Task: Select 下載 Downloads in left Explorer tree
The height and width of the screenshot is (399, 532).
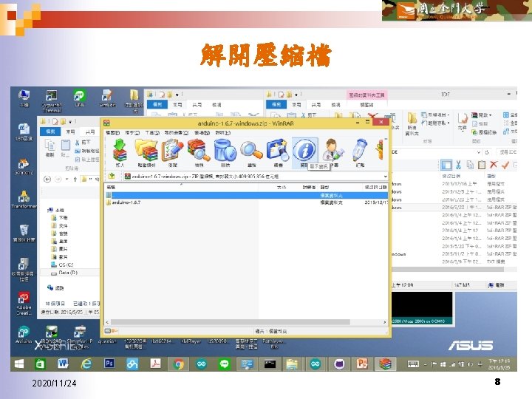Action: [60, 218]
